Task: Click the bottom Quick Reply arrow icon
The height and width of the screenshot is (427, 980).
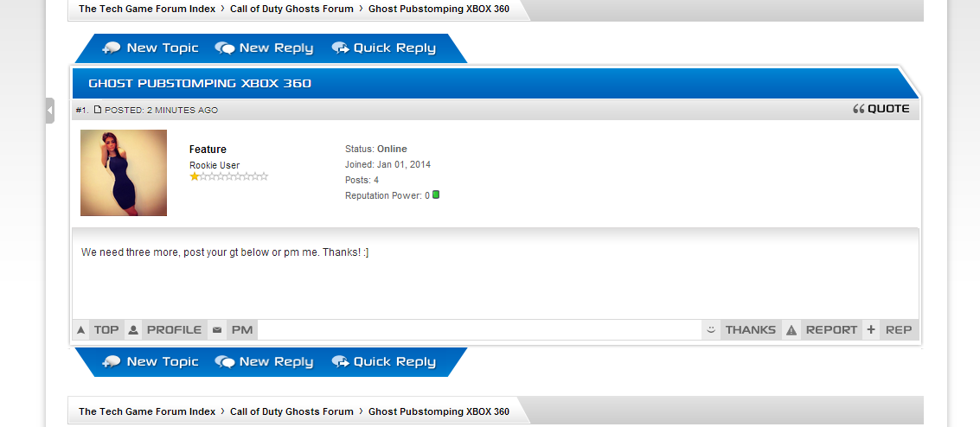Action: click(x=341, y=362)
